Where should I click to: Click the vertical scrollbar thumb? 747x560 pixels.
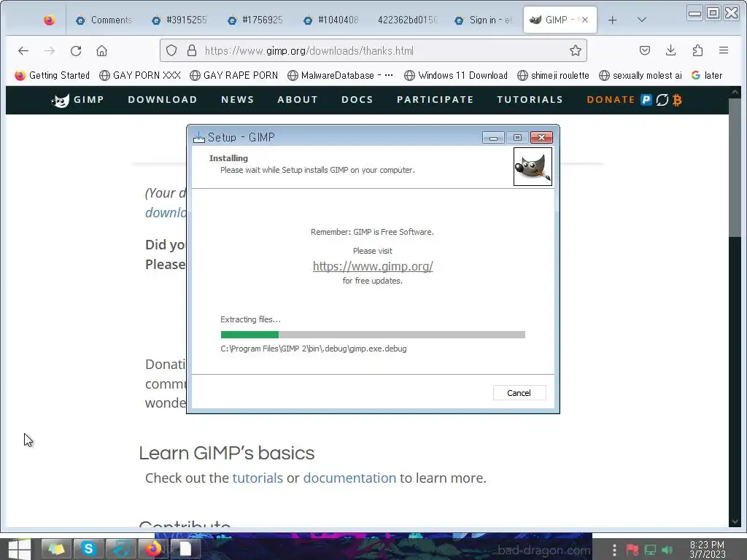735,167
